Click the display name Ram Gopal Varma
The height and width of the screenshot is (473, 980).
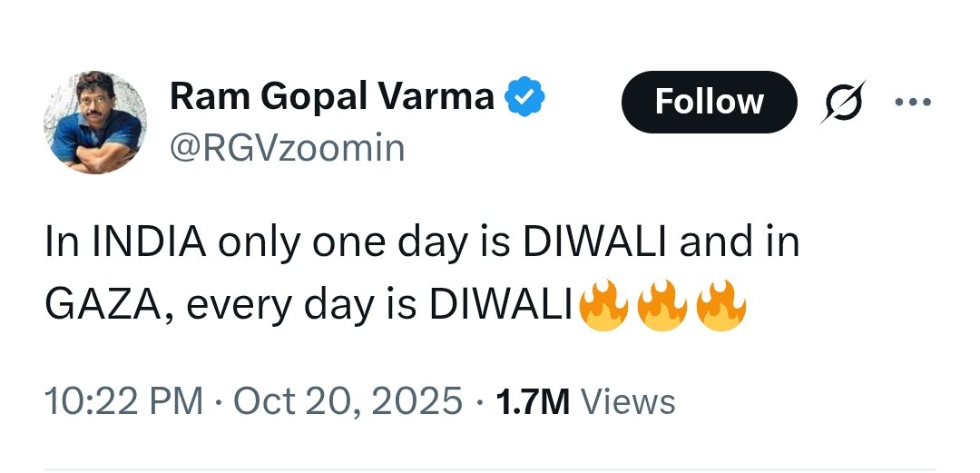click(331, 97)
